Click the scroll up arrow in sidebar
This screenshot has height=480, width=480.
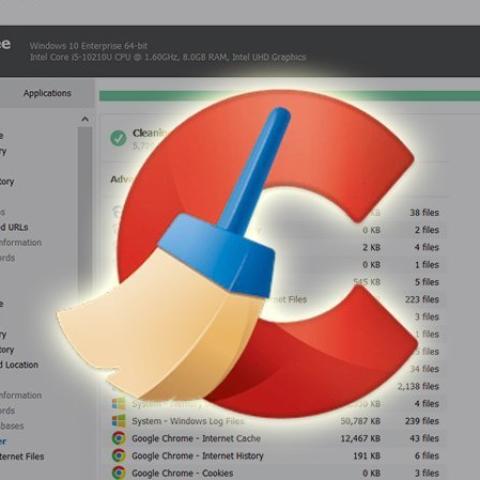coord(85,119)
